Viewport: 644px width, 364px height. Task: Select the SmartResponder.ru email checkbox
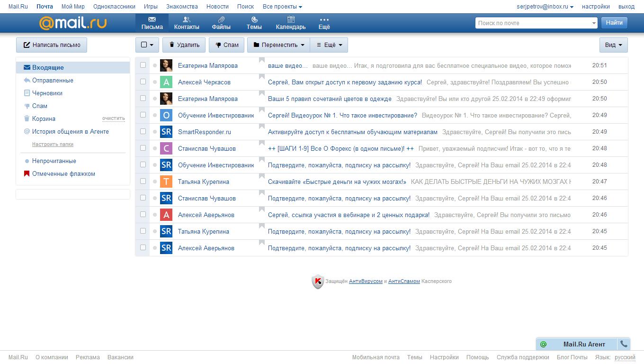click(143, 131)
